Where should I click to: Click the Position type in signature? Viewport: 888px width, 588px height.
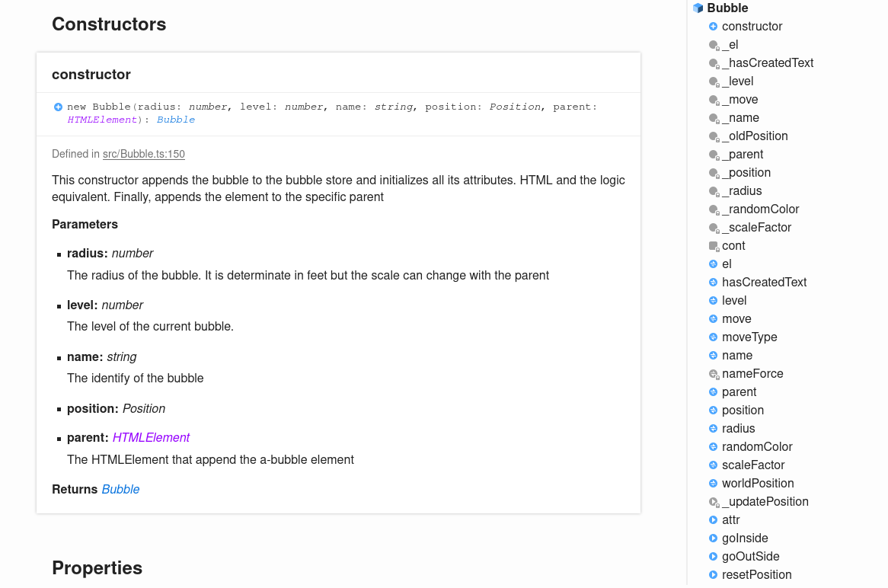515,107
